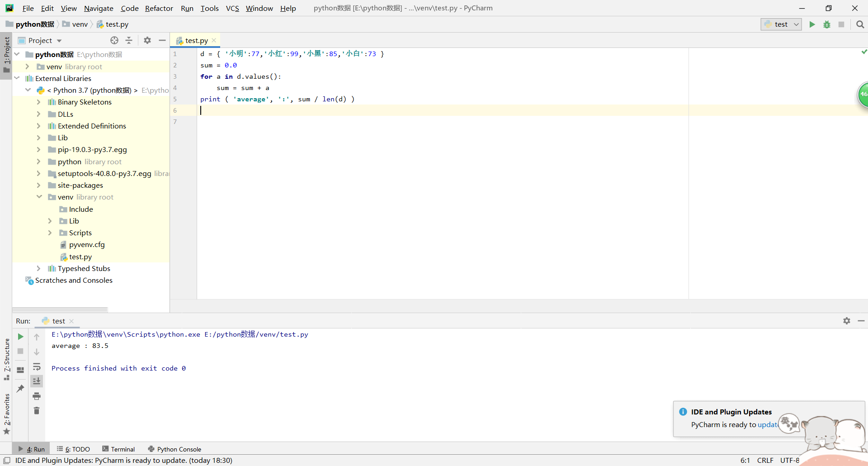Toggle tool window bars at bottom-left corner
Image resolution: width=868 pixels, height=466 pixels.
point(7,461)
